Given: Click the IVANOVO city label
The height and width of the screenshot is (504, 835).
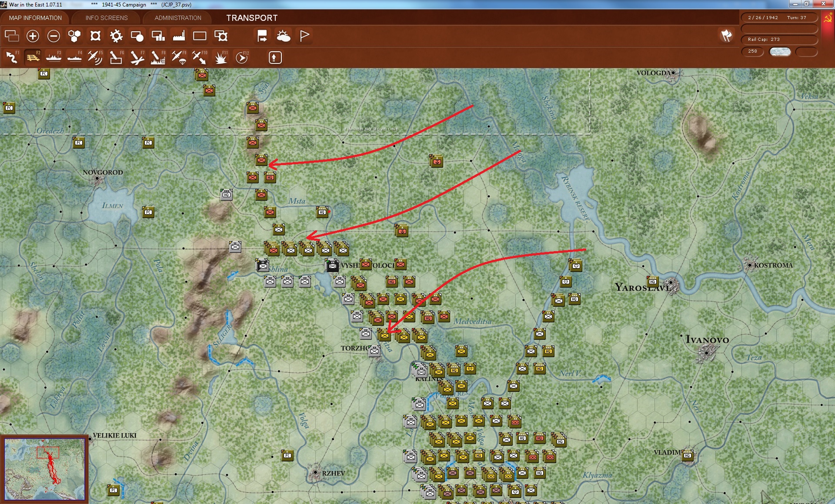Looking at the screenshot, I should 707,340.
